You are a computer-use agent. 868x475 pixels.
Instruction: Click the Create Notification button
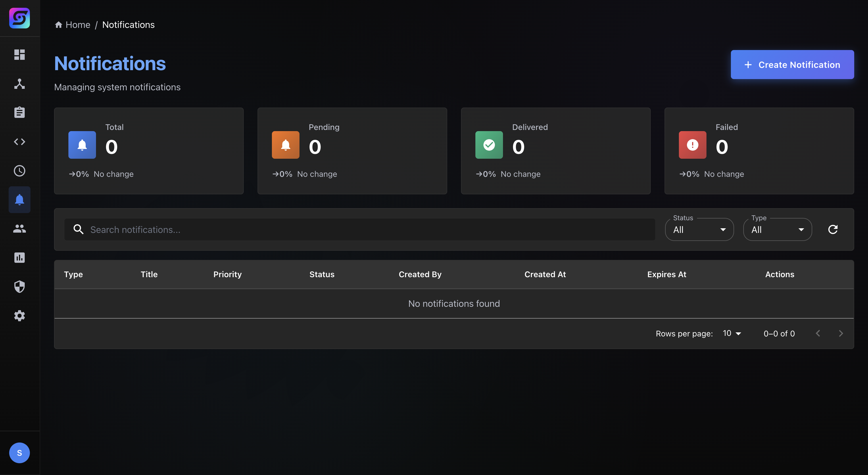point(792,64)
